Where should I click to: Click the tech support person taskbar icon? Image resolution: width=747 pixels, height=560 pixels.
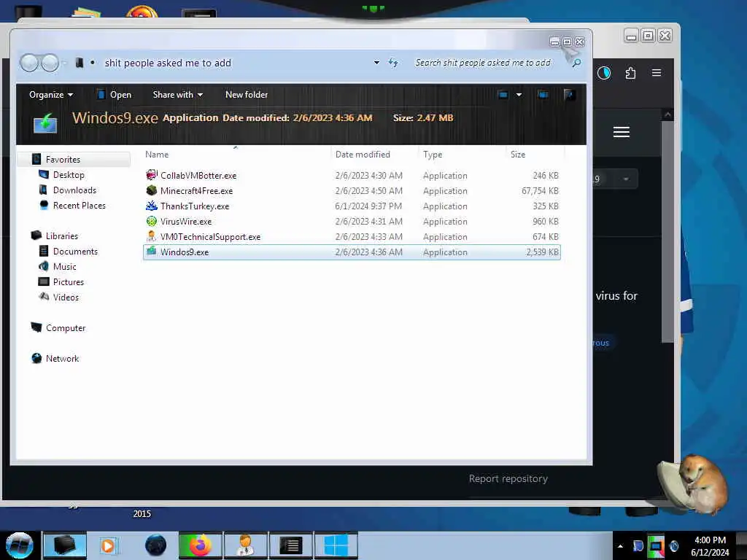246,545
